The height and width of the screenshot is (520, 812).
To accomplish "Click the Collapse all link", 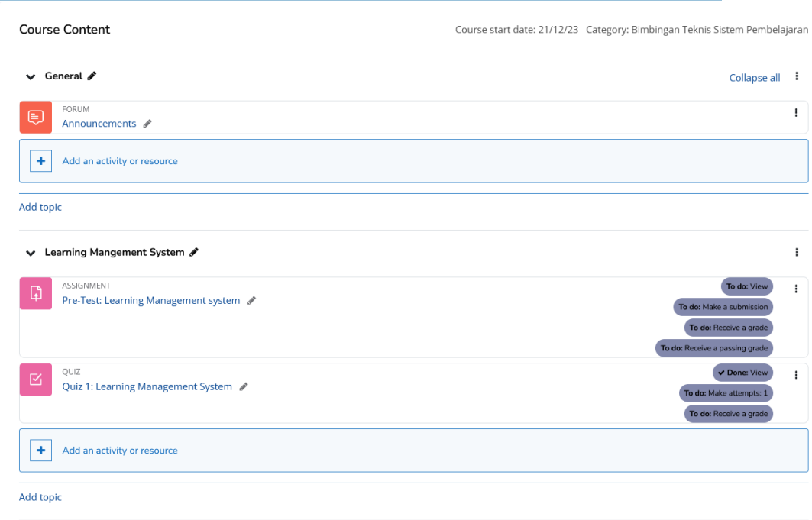I will coord(754,78).
